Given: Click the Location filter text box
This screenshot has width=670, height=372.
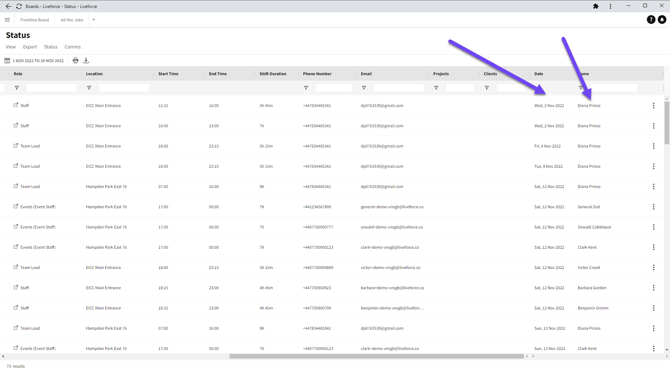Looking at the screenshot, I should tap(124, 88).
